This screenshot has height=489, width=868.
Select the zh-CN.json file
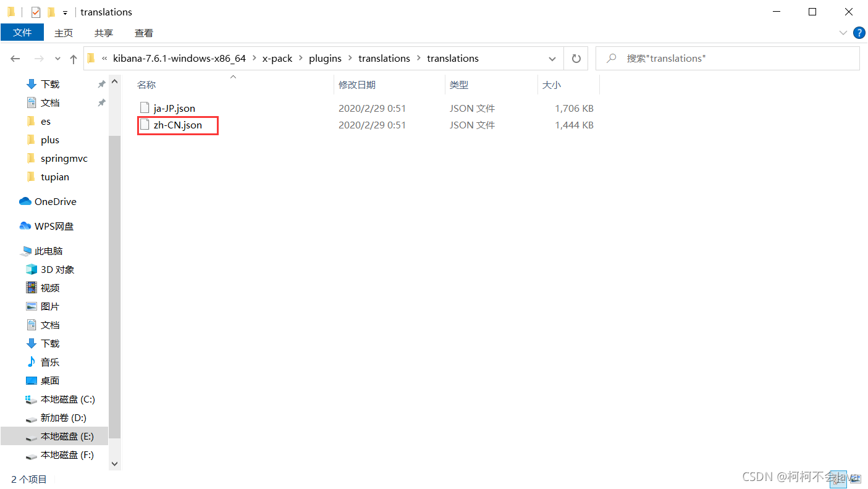click(178, 125)
